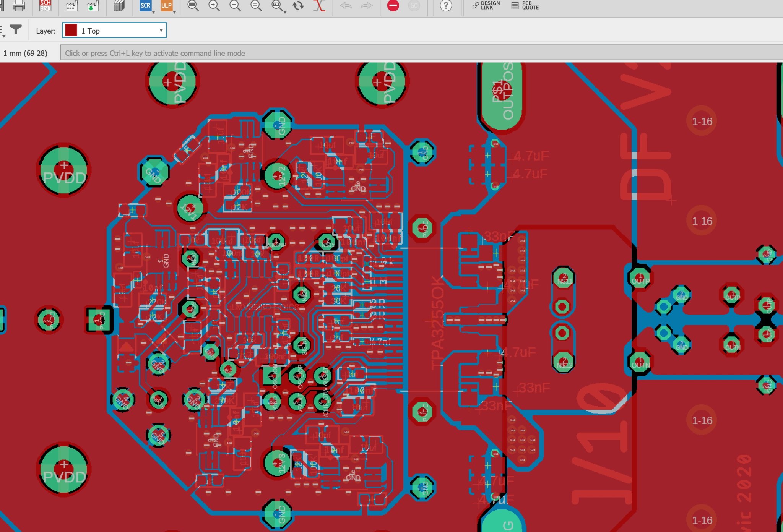Click the PCB Quote button

tap(525, 5)
